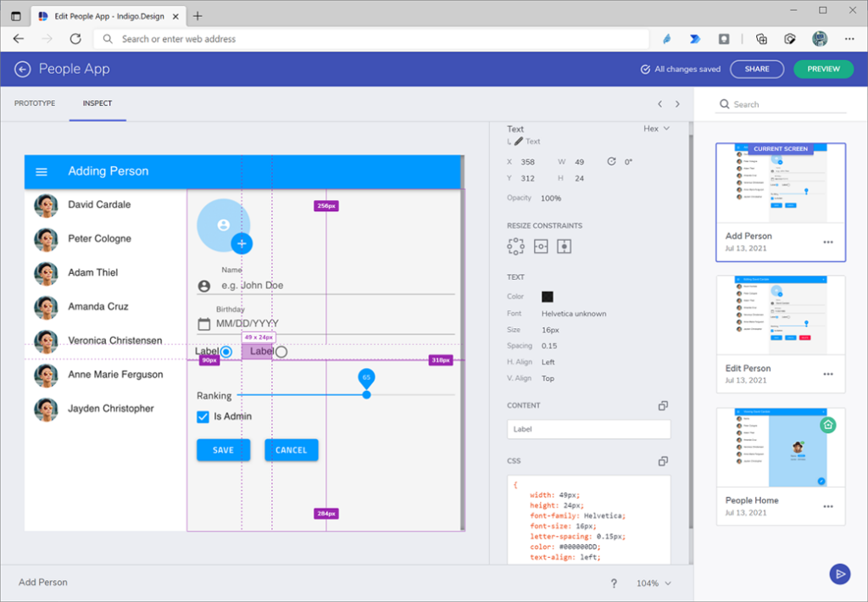The height and width of the screenshot is (602, 868).
Task: Click the back arrow next to People App
Action: [22, 69]
